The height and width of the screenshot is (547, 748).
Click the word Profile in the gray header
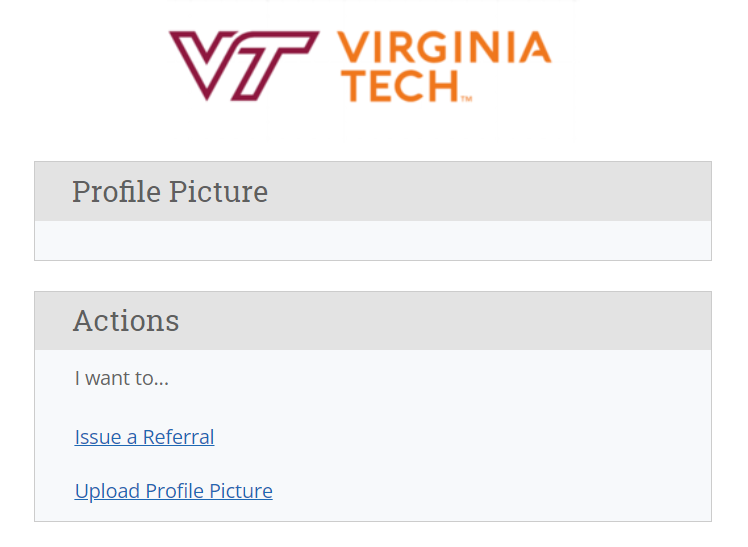(116, 192)
